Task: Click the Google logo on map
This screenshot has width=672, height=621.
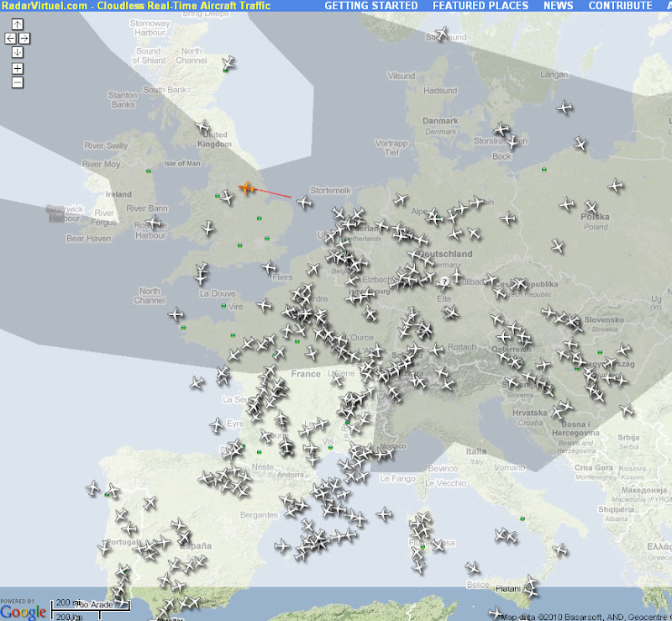Action: (x=23, y=611)
